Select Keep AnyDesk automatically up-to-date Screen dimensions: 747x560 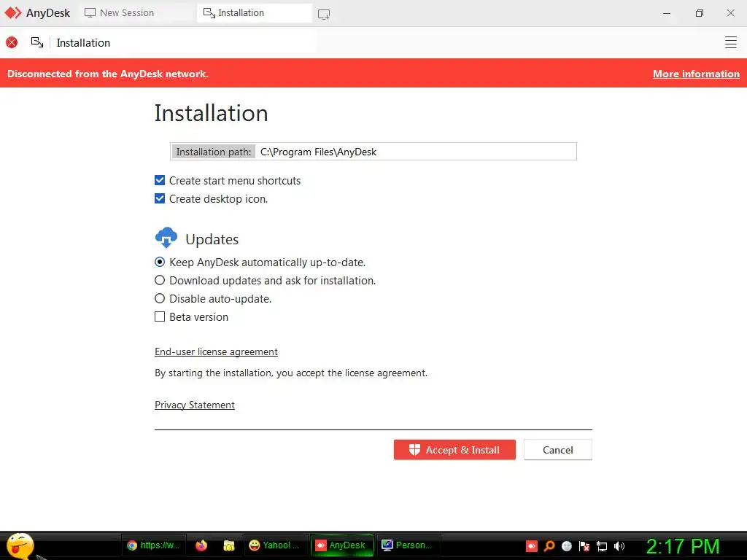tap(160, 262)
